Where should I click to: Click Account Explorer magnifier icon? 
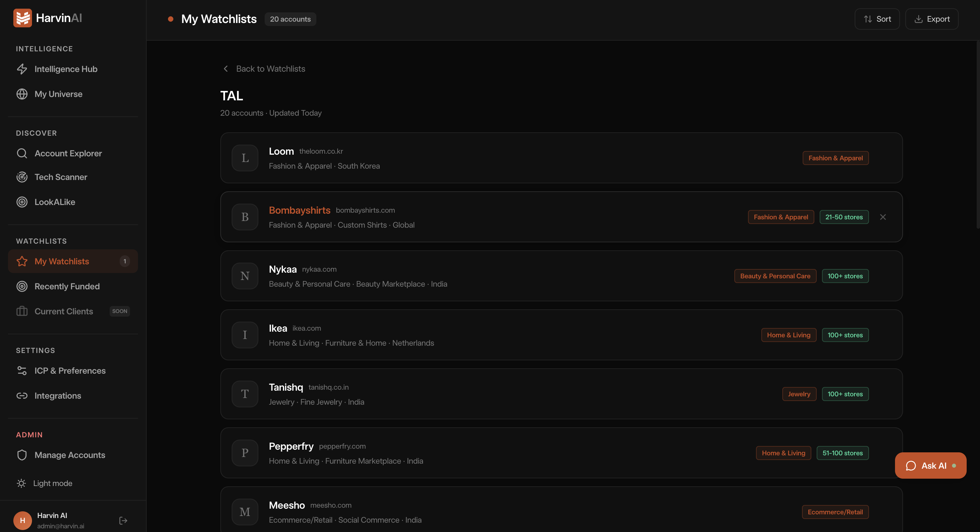coord(22,153)
